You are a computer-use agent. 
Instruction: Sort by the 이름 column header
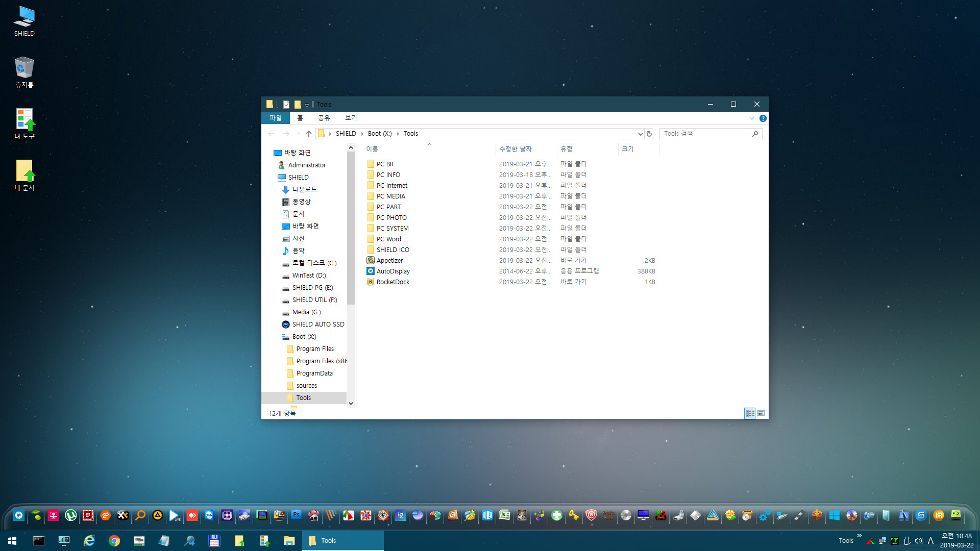tap(429, 149)
